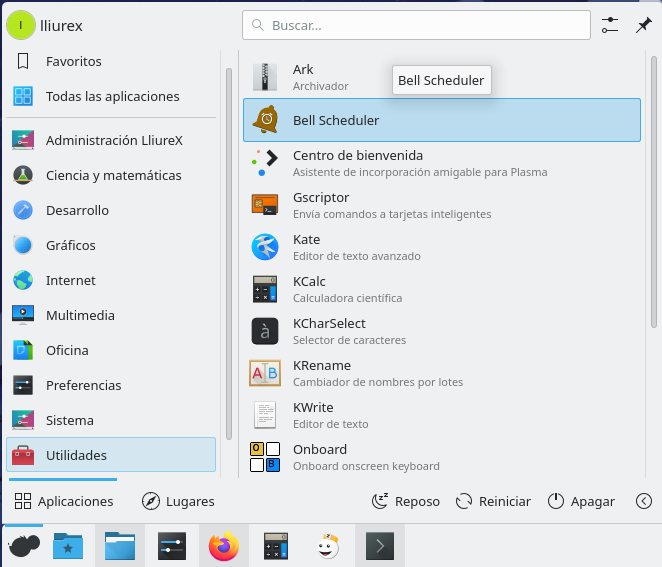Screen dimensions: 662x567
Task: Launch Bell Scheduler from the list
Action: pos(335,120)
